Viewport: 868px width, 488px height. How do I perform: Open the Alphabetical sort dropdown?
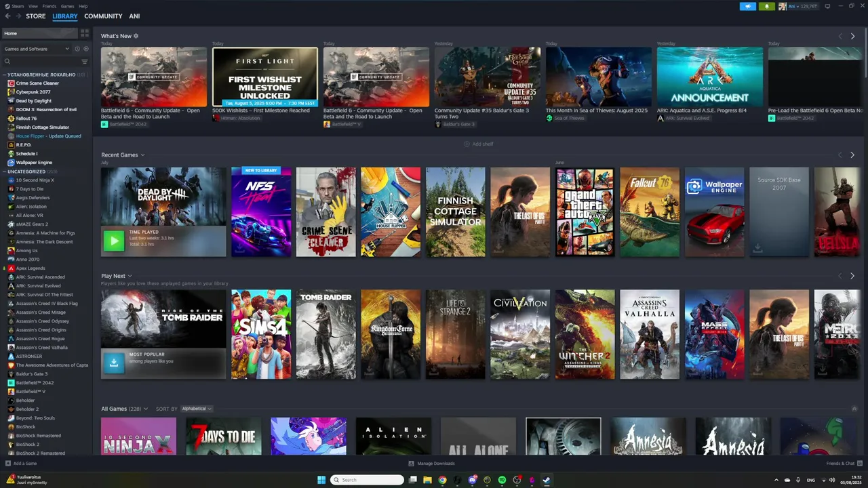point(196,409)
